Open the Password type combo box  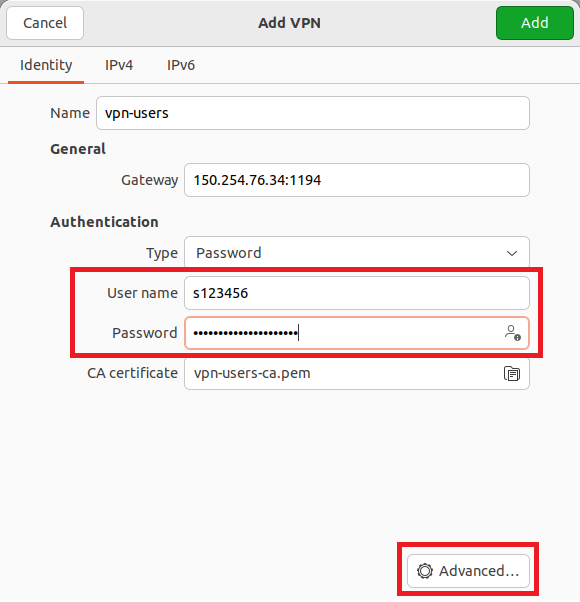click(357, 252)
